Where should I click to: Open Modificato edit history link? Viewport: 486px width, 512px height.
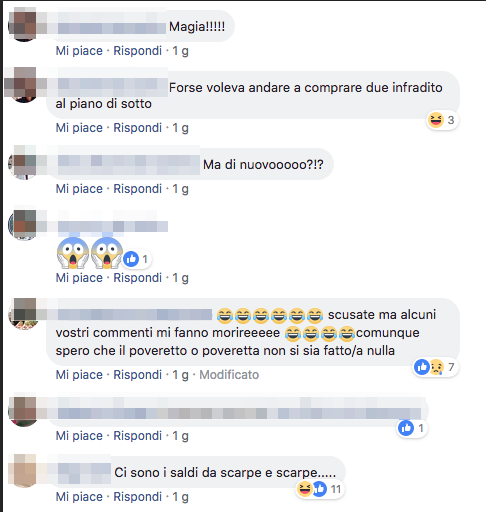click(229, 375)
